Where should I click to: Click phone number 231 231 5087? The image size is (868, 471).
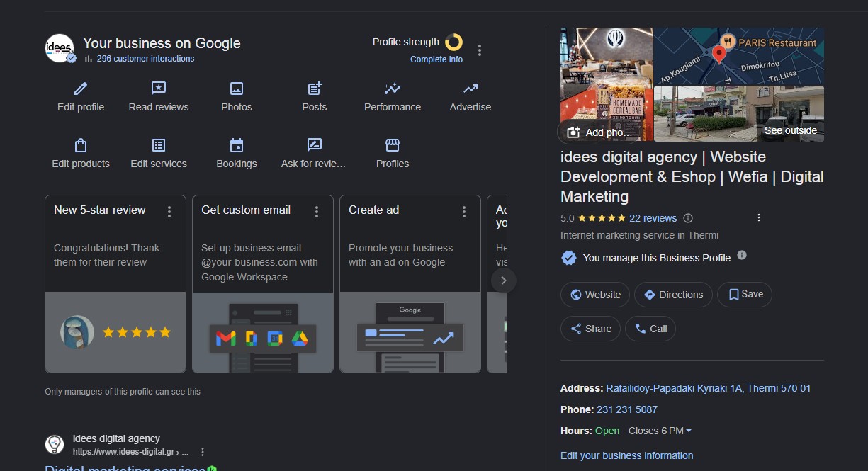627,409
